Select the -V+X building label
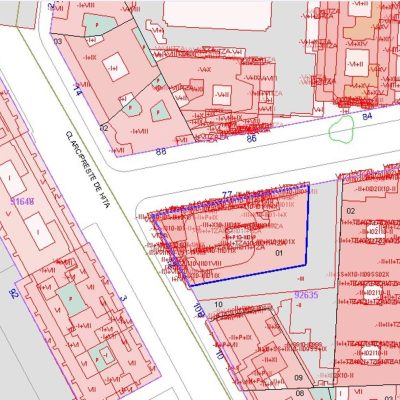The image size is (400, 400). [204, 70]
